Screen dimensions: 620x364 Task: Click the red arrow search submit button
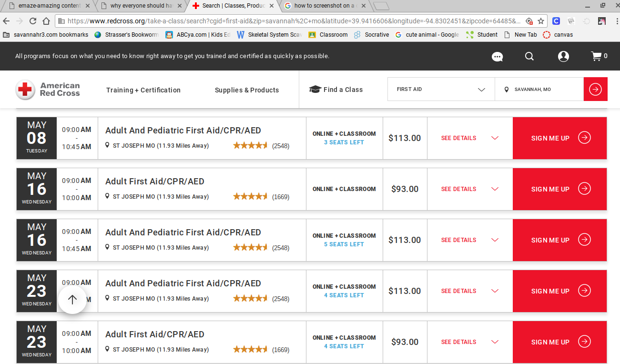tap(595, 90)
